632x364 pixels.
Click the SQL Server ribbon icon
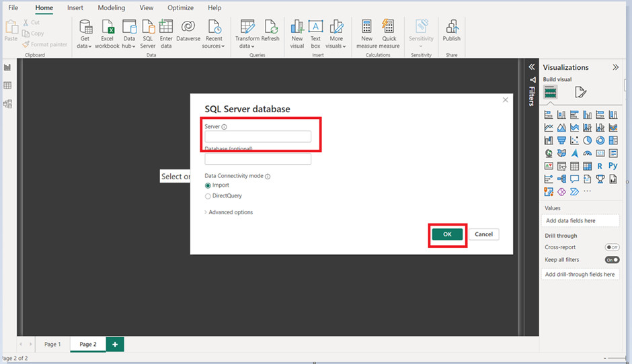click(148, 27)
